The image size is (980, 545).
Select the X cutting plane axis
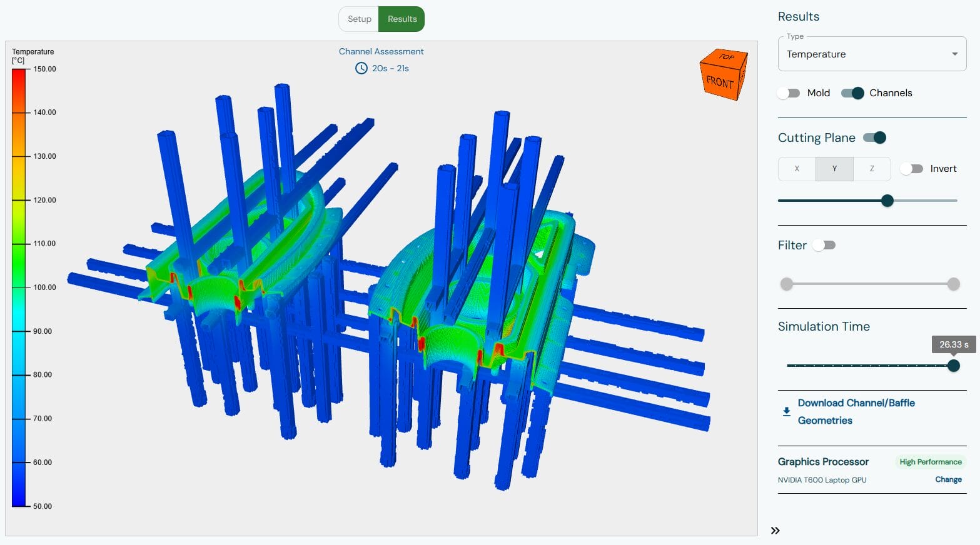click(797, 169)
